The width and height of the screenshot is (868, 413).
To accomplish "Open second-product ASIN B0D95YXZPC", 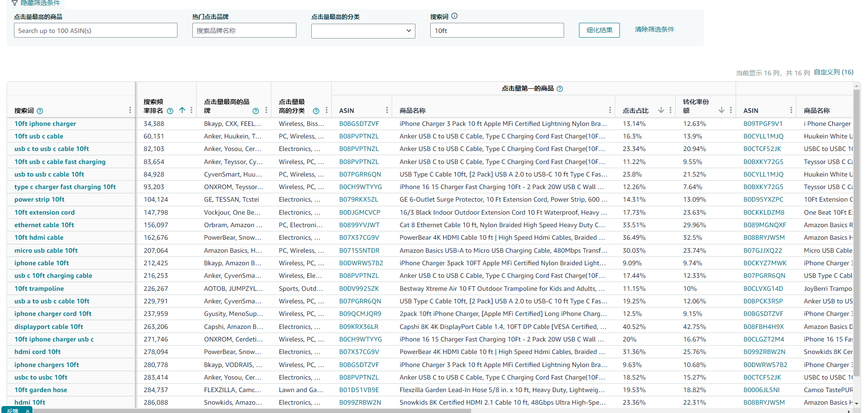I will (763, 199).
